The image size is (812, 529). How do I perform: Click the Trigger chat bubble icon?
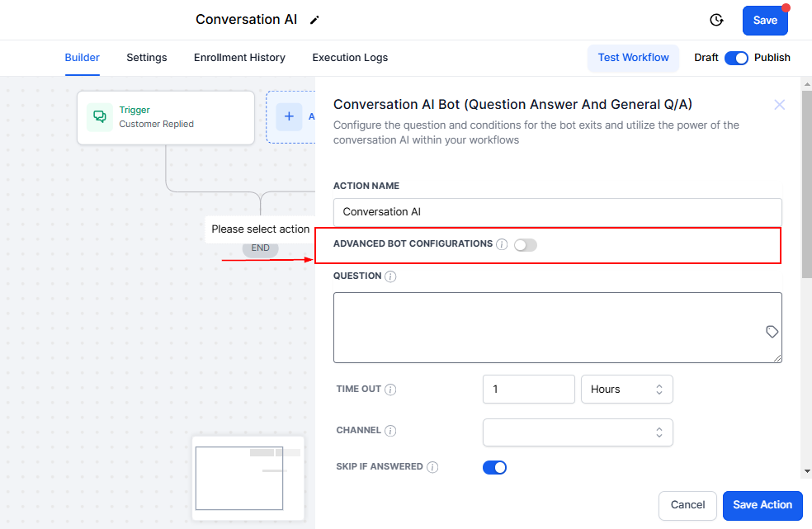(x=100, y=117)
